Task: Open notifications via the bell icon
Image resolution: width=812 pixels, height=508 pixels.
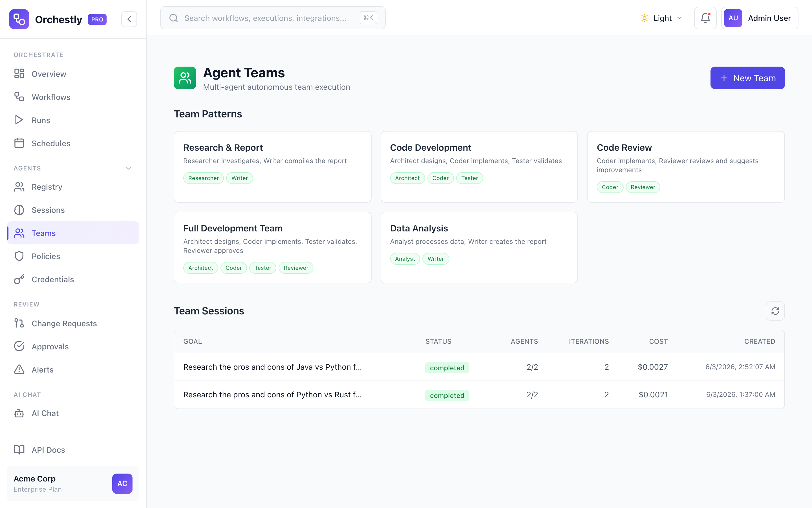Action: [705, 18]
